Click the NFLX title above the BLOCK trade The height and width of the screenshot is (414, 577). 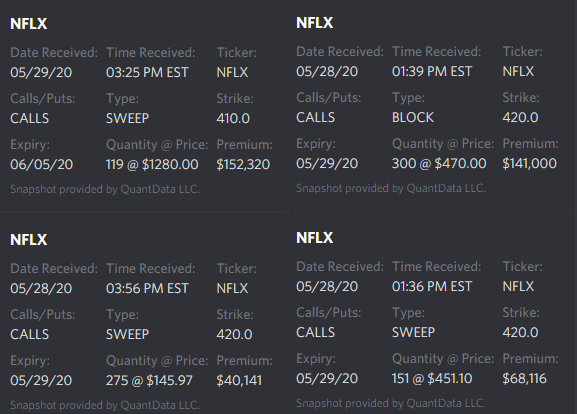point(315,23)
